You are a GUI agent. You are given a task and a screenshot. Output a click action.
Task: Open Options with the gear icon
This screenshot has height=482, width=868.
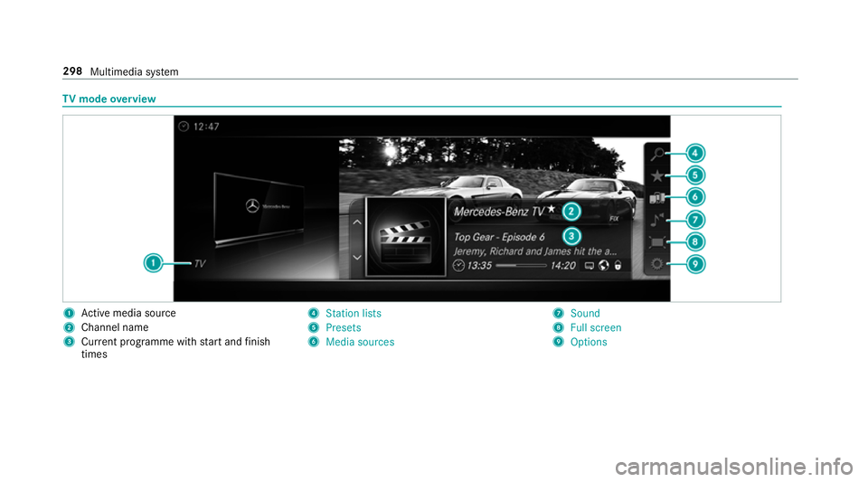pyautogui.click(x=656, y=265)
